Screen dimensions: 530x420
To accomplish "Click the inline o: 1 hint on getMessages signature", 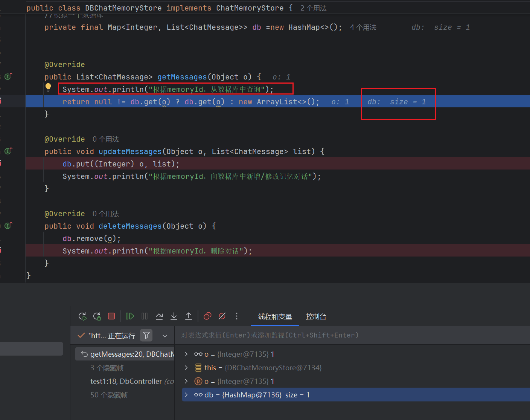I will 282,77.
